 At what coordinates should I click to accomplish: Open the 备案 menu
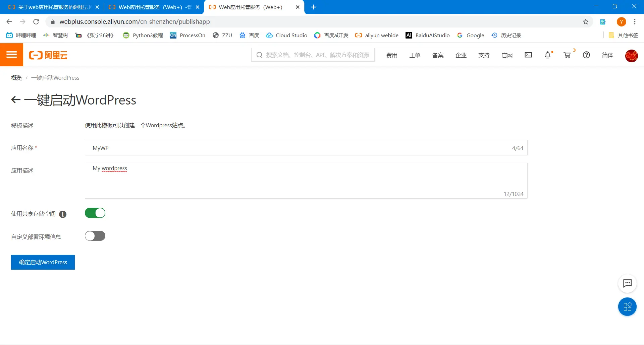pos(438,55)
